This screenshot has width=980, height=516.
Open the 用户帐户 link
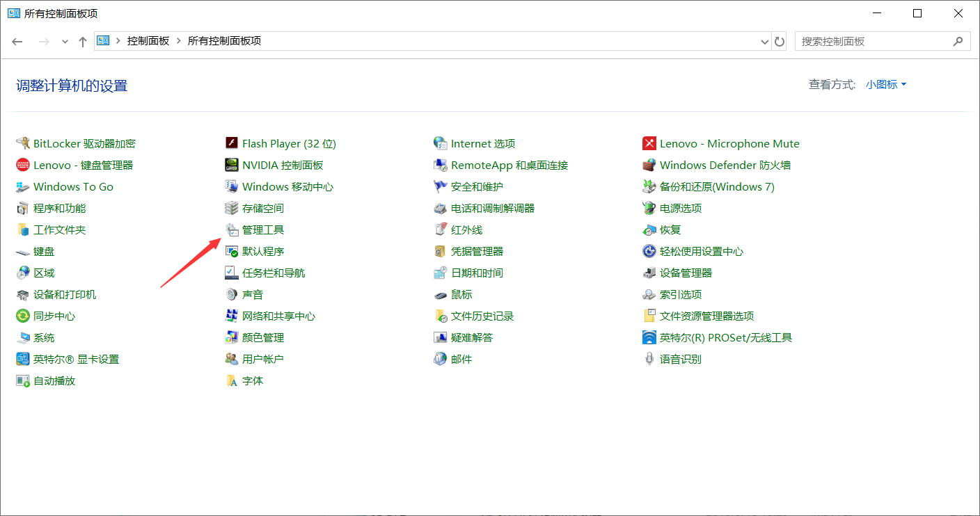263,359
